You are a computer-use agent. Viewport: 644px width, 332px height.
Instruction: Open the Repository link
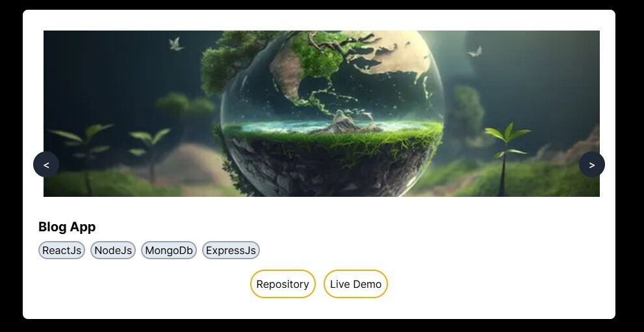283,284
